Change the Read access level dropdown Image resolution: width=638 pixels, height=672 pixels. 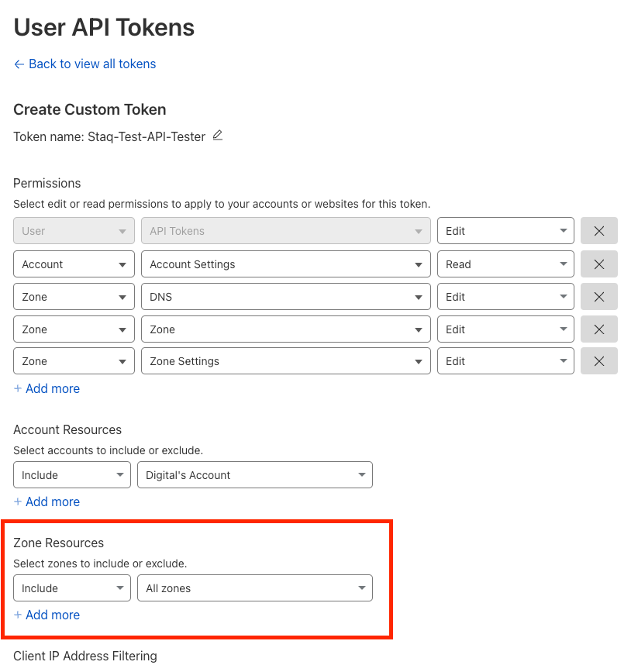tap(505, 264)
